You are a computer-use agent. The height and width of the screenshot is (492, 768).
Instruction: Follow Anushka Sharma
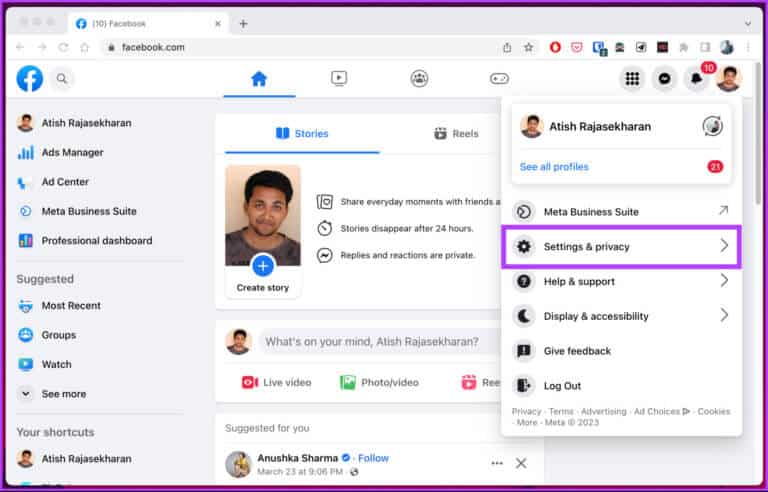click(373, 458)
